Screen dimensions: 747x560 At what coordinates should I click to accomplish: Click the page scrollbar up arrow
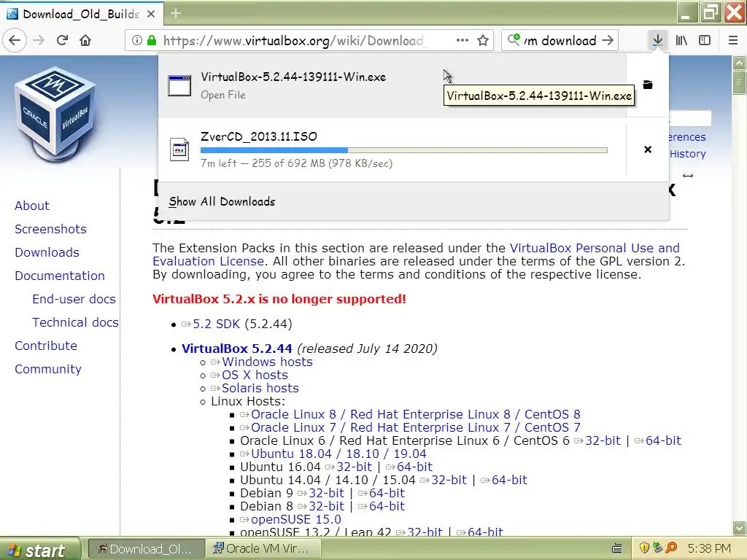740,63
